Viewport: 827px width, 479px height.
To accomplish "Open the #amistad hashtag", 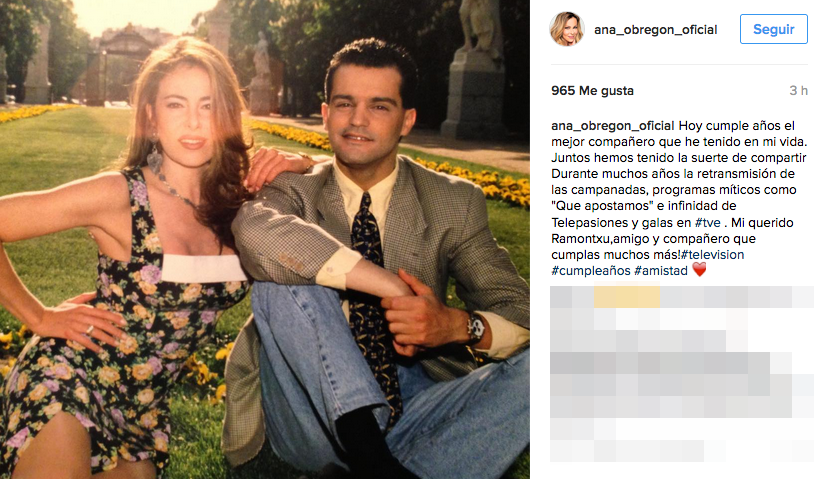I will pyautogui.click(x=661, y=271).
